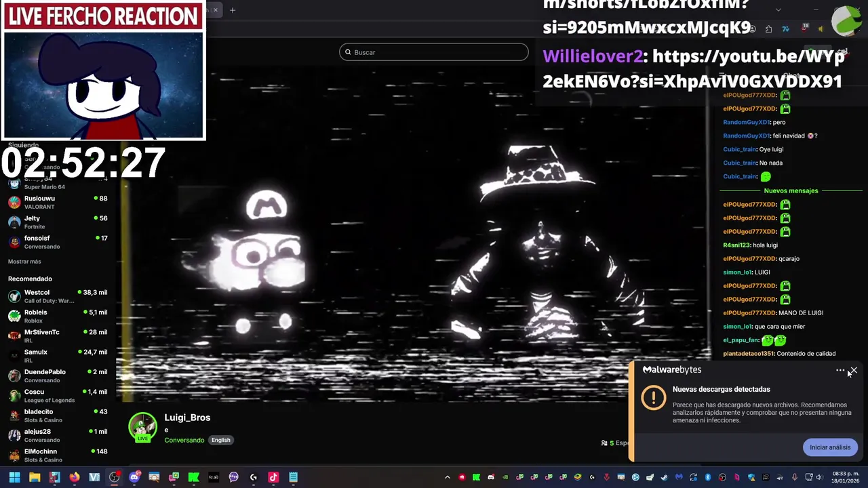Open the Notepad taskbar icon
Screen dimensions: 868x488
point(293,477)
